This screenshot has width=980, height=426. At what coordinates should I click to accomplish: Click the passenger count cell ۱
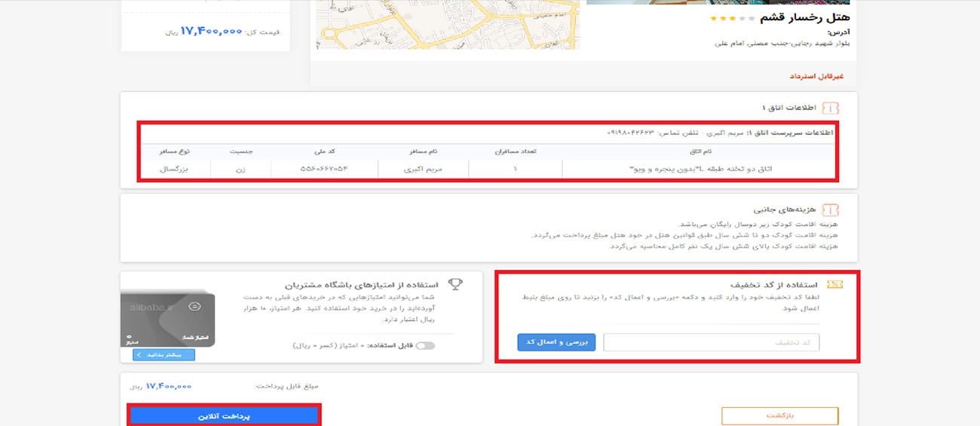pos(515,170)
